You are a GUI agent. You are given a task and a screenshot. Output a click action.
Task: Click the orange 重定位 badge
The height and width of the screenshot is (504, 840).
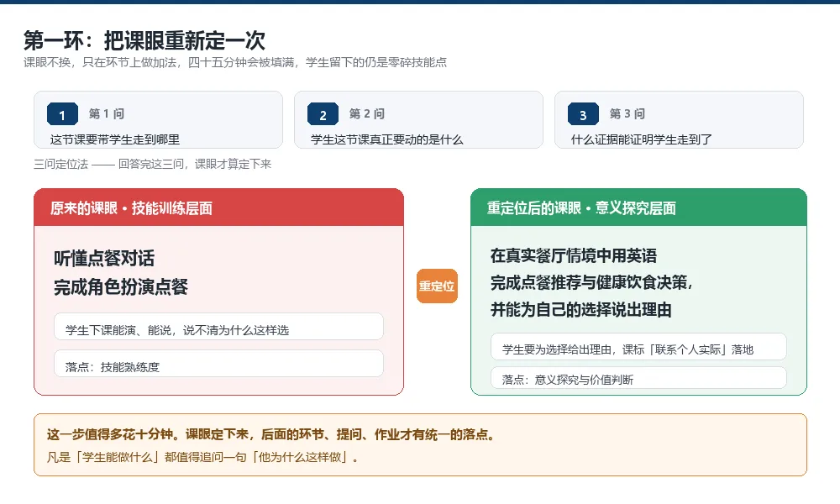tap(437, 286)
